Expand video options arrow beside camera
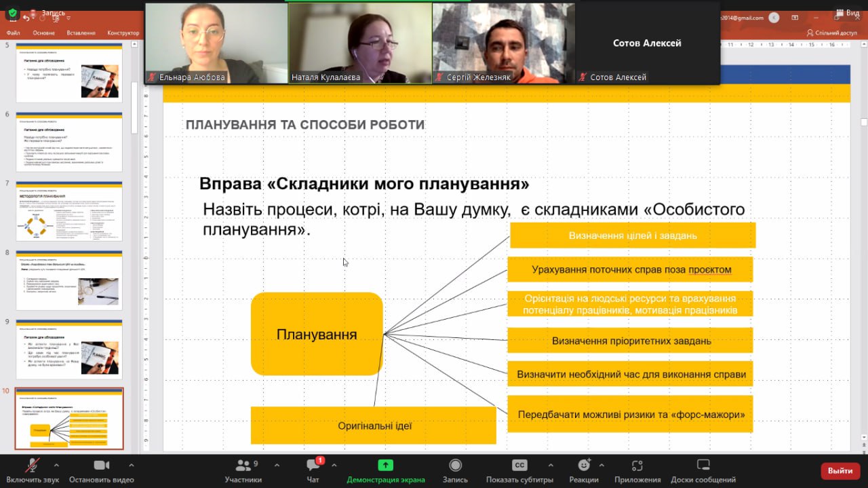 [132, 466]
